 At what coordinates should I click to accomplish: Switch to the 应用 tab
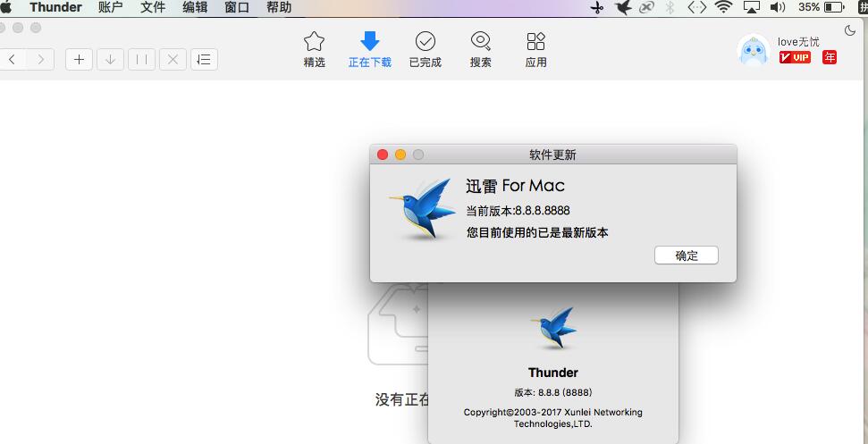point(535,50)
